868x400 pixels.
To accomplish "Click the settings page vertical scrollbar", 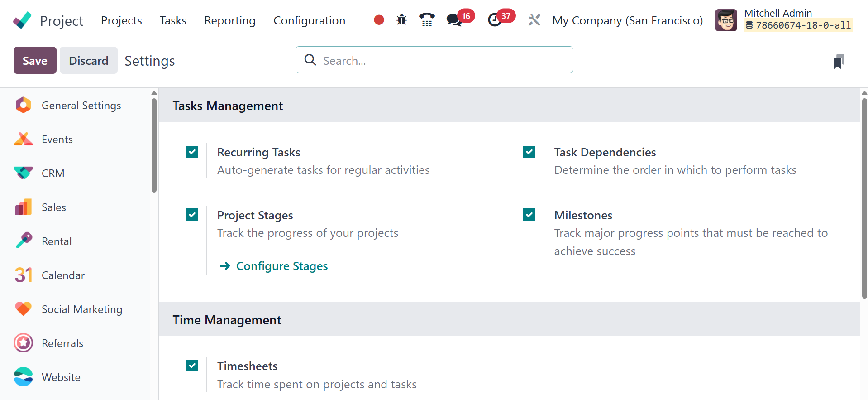I will 864,199.
